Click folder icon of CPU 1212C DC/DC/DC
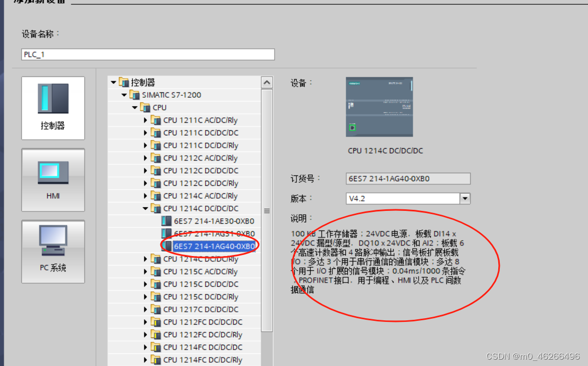This screenshot has height=366, width=588. (156, 170)
